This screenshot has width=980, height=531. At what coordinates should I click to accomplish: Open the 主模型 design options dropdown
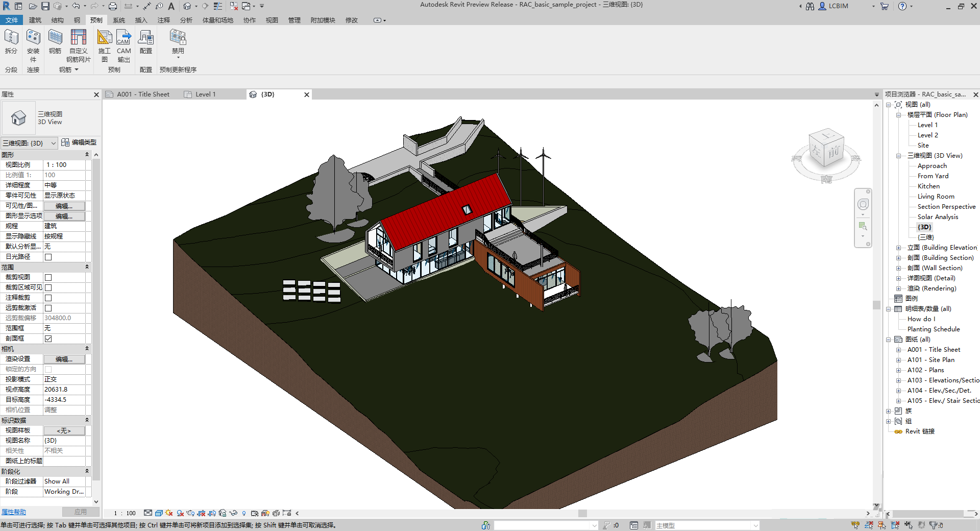(x=707, y=525)
